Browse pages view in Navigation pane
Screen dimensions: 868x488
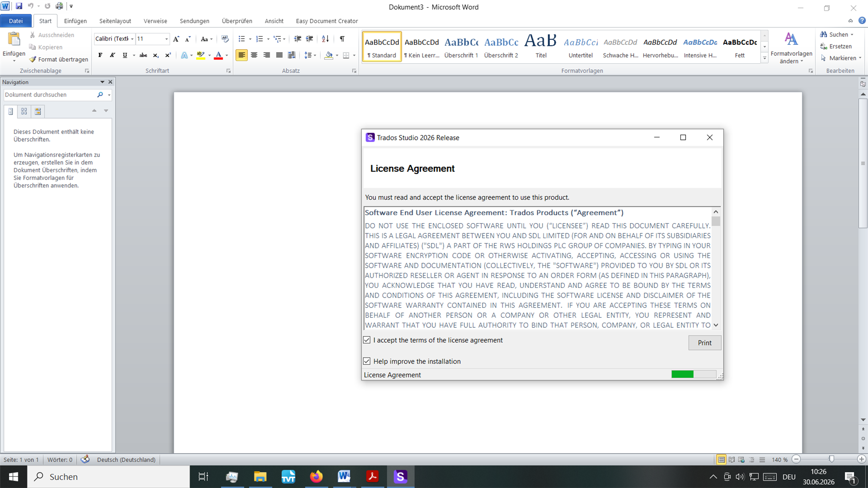(24, 111)
